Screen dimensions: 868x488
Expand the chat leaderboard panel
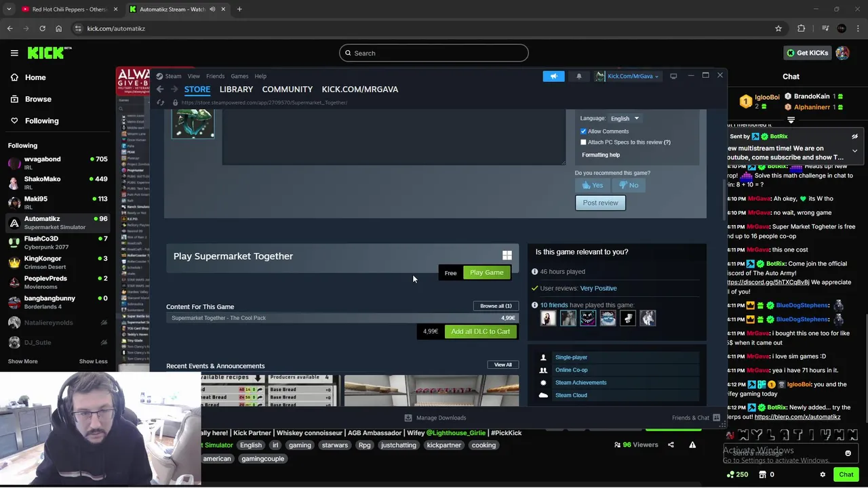[x=791, y=120]
